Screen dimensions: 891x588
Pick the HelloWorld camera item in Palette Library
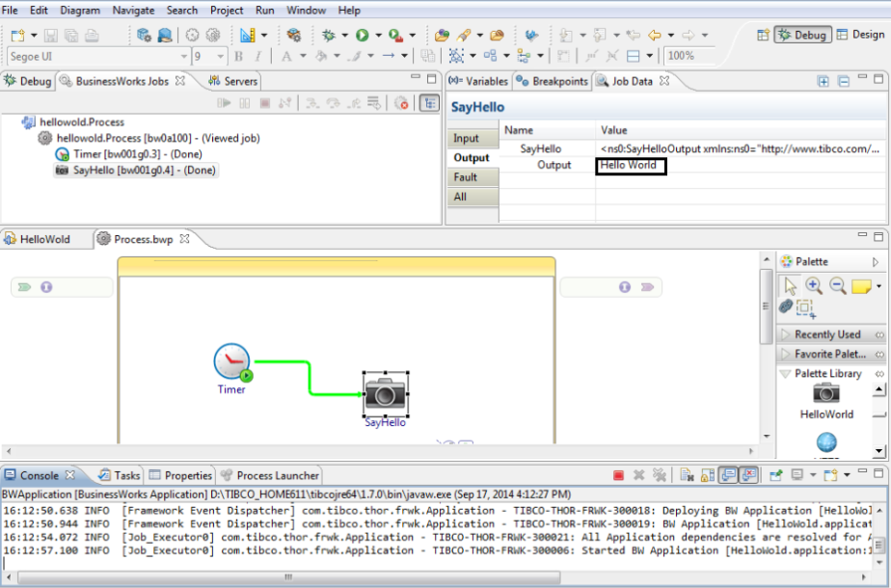pos(826,392)
